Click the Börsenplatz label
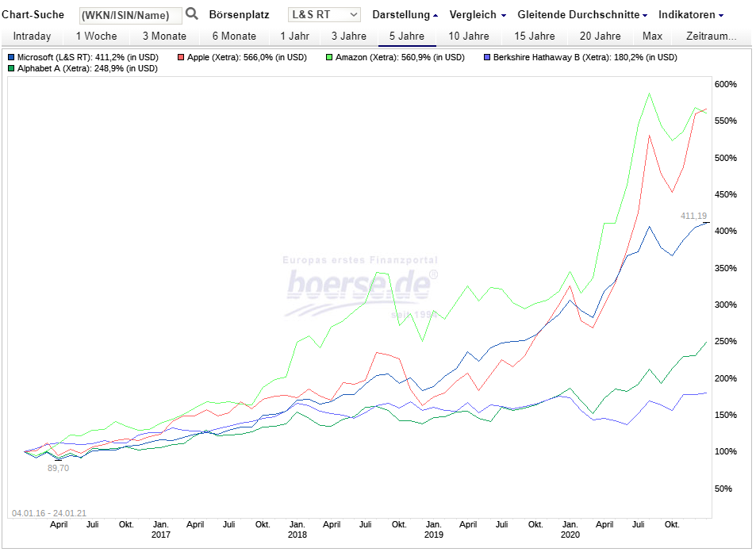756x552 pixels. coord(239,14)
